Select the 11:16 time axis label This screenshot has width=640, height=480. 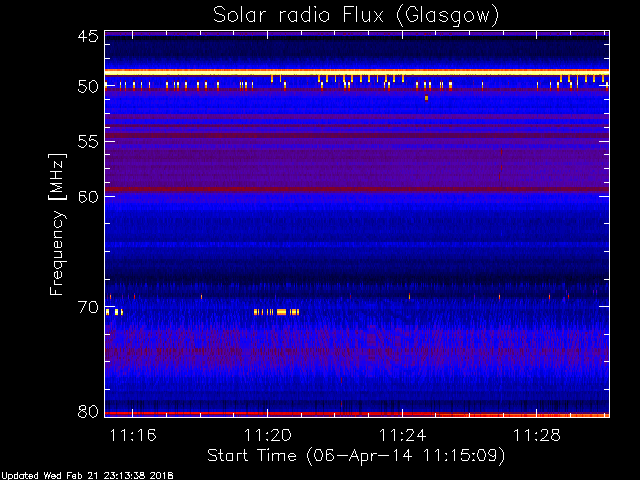coord(133,435)
